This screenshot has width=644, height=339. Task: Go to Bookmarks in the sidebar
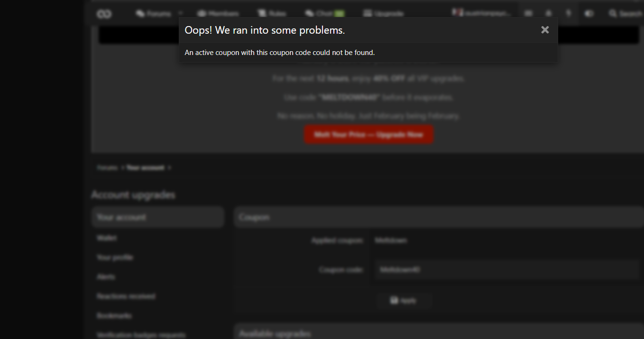pyautogui.click(x=114, y=315)
